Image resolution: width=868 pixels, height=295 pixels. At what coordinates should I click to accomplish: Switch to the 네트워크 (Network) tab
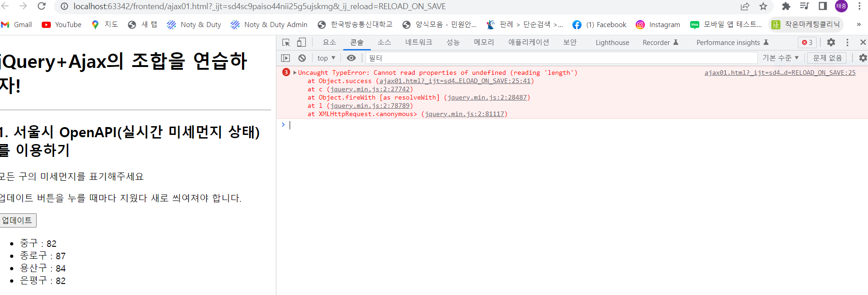tap(418, 43)
